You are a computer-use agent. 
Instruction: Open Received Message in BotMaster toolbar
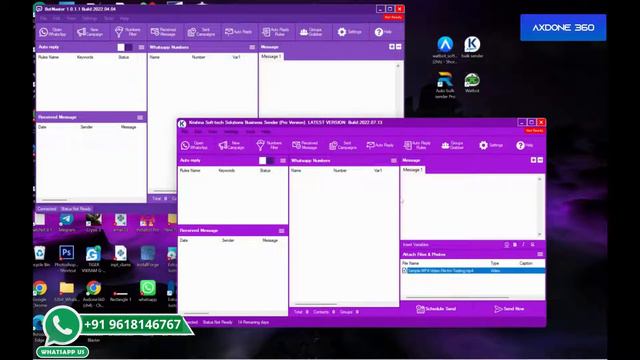coord(163,32)
